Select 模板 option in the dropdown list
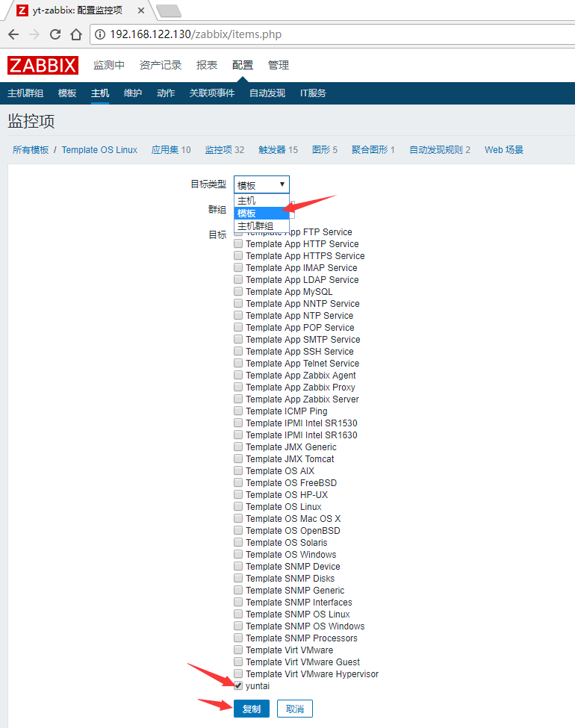The image size is (575, 728). click(261, 213)
